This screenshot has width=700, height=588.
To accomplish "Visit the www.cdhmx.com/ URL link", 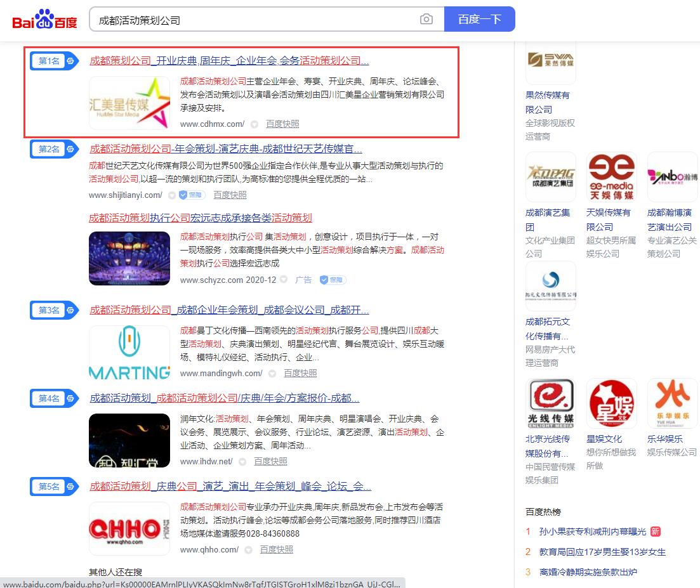I will coord(212,124).
